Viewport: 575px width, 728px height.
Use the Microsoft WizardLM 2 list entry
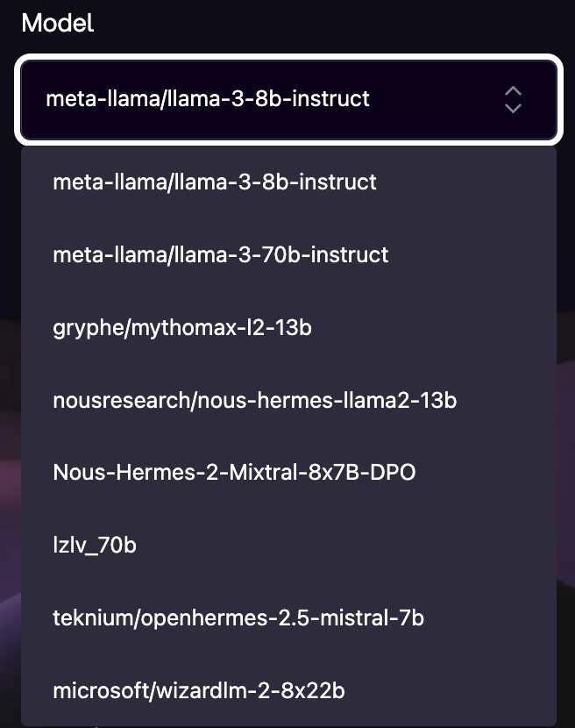click(x=198, y=691)
